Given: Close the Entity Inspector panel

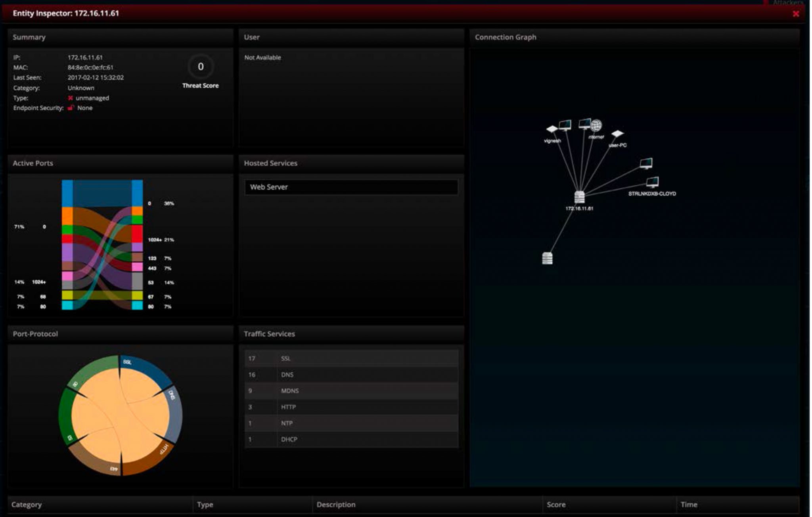Looking at the screenshot, I should (x=795, y=14).
